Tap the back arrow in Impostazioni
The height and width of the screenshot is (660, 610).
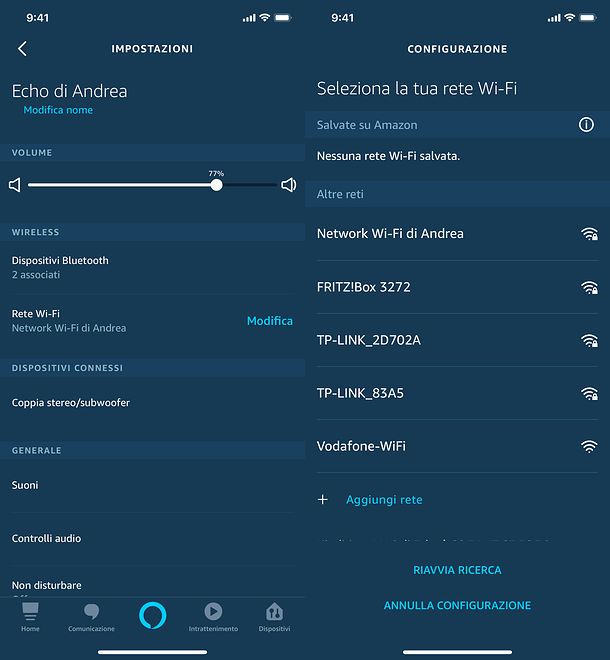[22, 49]
